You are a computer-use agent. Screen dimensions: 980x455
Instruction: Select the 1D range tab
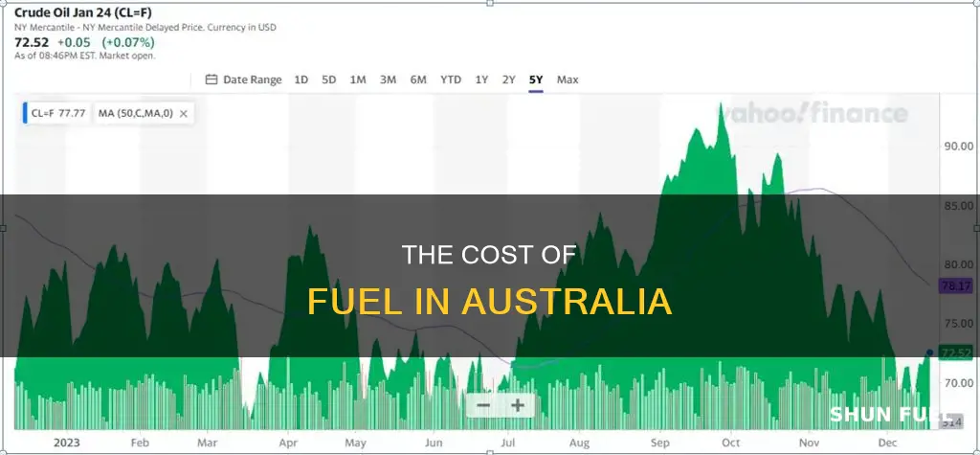[x=301, y=80]
